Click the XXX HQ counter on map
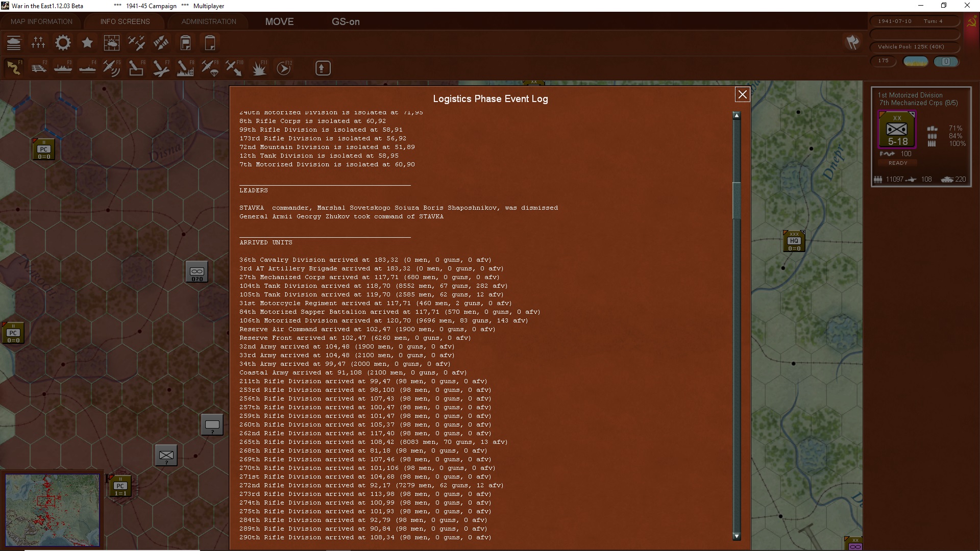980x551 pixels. [x=794, y=241]
